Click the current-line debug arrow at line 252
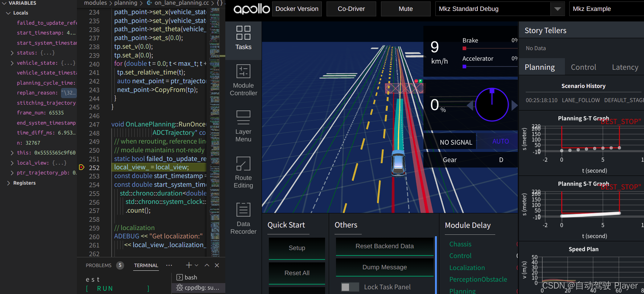The image size is (644, 294). point(82,167)
